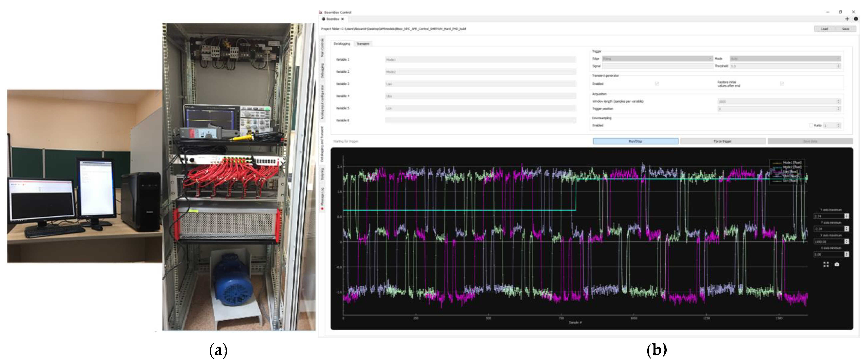Click the Variable 6 input field
Image resolution: width=868 pixels, height=363 pixels.
pos(480,120)
